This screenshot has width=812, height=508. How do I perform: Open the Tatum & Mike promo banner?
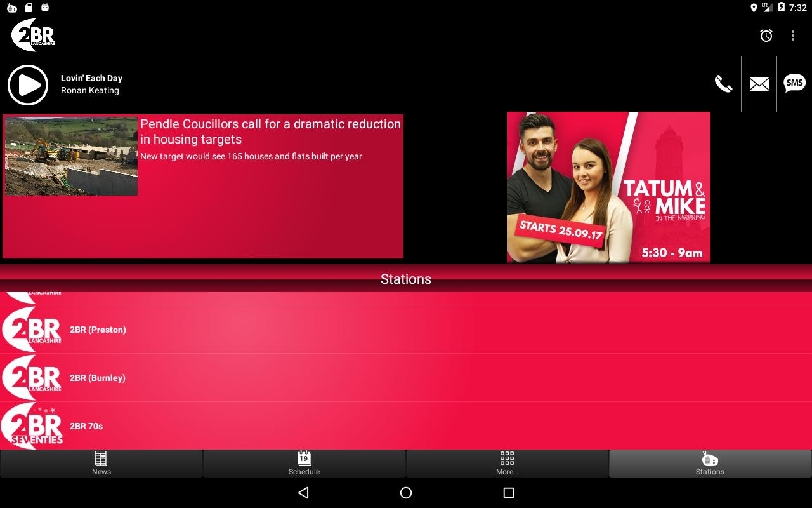click(x=609, y=187)
